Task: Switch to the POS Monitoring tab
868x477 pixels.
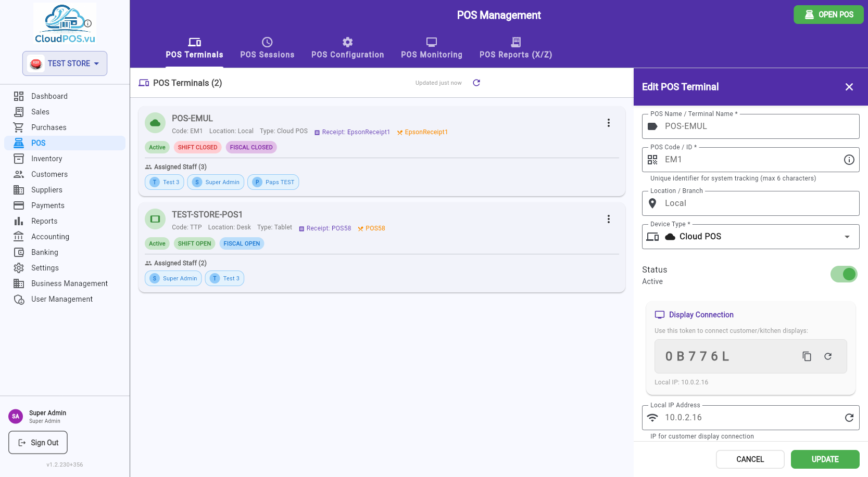Action: [431, 48]
